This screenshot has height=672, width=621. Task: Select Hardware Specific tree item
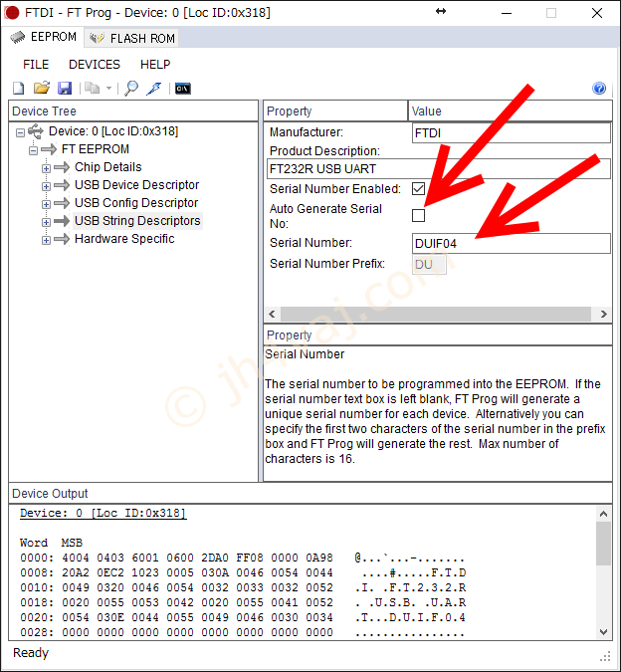pyautogui.click(x=124, y=239)
